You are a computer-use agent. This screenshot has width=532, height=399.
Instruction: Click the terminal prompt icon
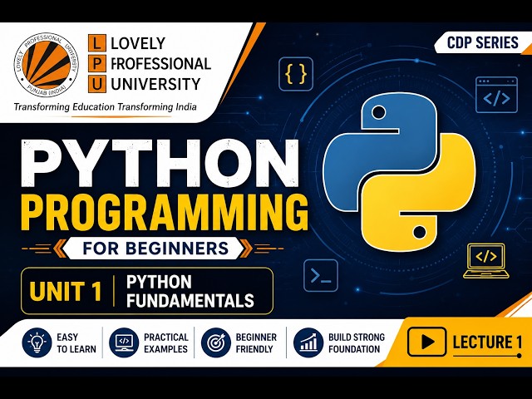click(321, 275)
